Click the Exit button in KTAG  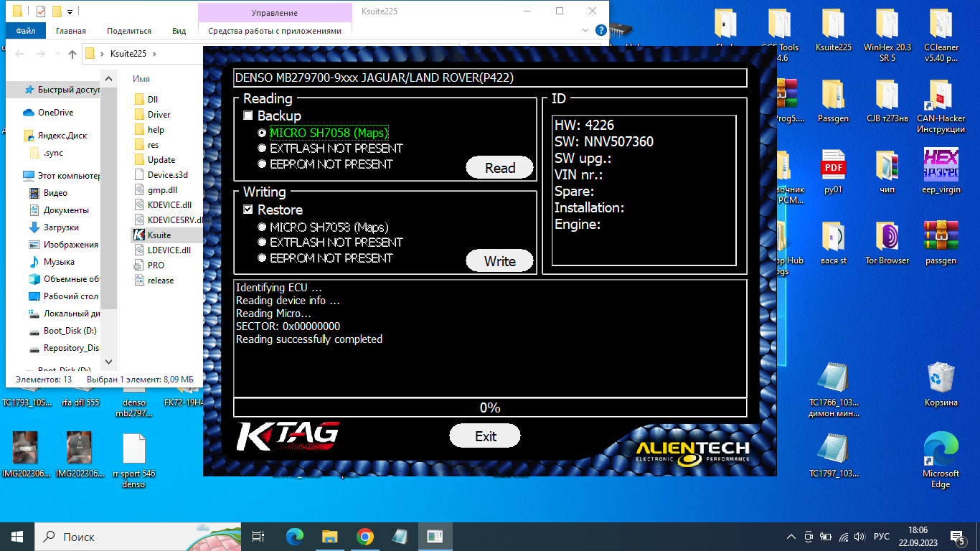(485, 436)
